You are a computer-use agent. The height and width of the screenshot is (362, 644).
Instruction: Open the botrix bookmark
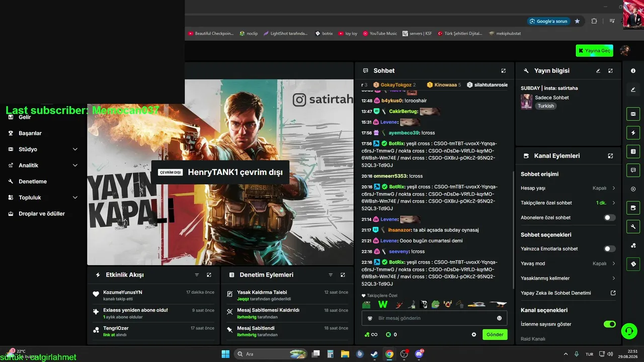[324, 34]
